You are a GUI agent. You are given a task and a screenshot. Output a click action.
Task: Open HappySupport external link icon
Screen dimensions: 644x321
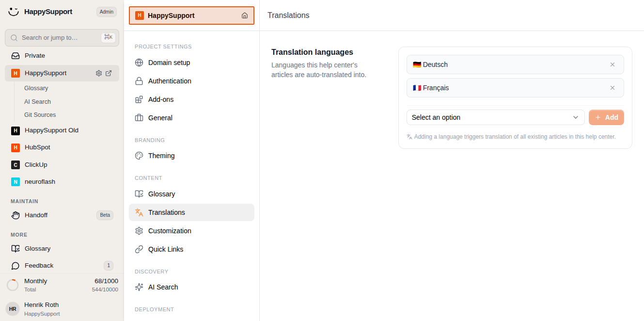click(x=109, y=73)
